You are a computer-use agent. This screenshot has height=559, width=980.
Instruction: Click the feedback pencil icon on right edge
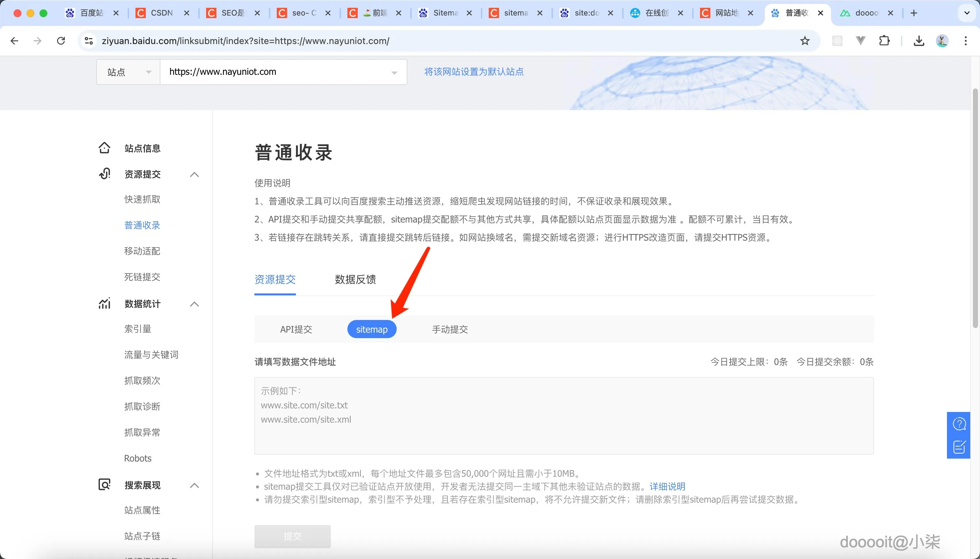click(959, 447)
